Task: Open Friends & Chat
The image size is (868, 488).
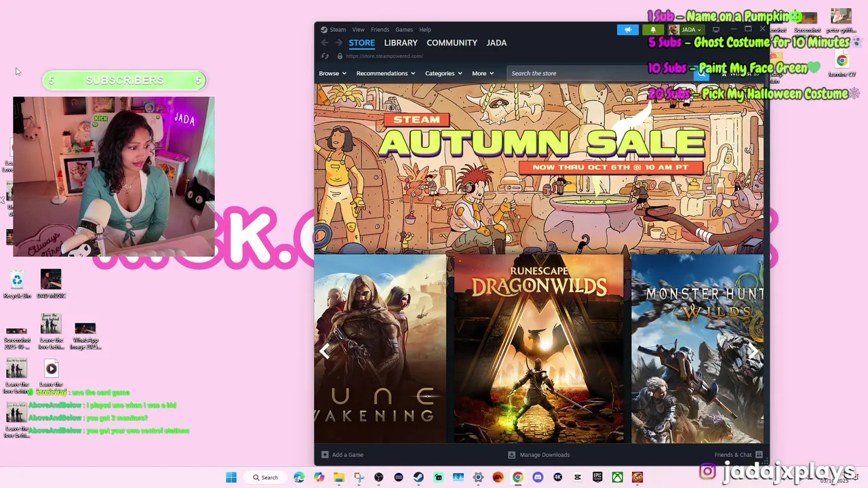Action: coord(738,455)
